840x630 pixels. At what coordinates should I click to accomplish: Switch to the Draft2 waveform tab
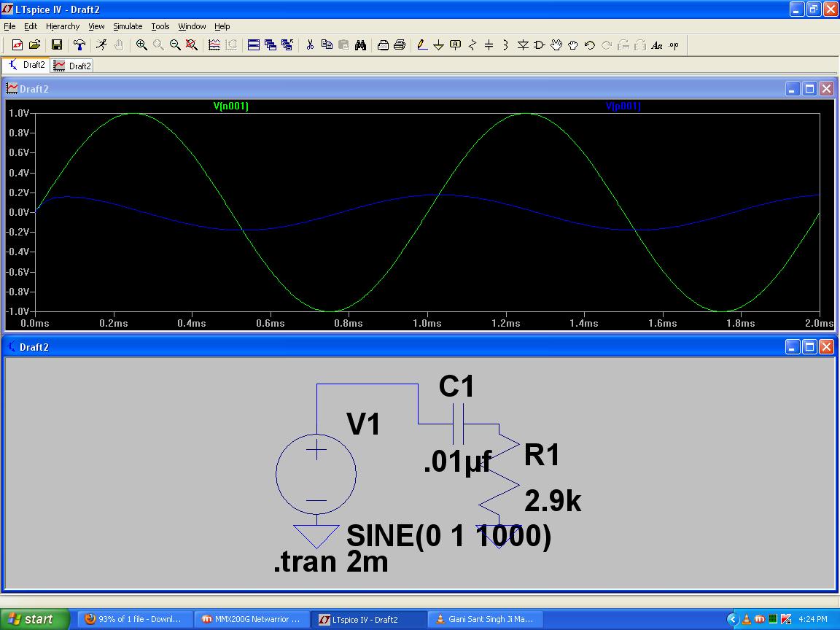click(x=71, y=66)
